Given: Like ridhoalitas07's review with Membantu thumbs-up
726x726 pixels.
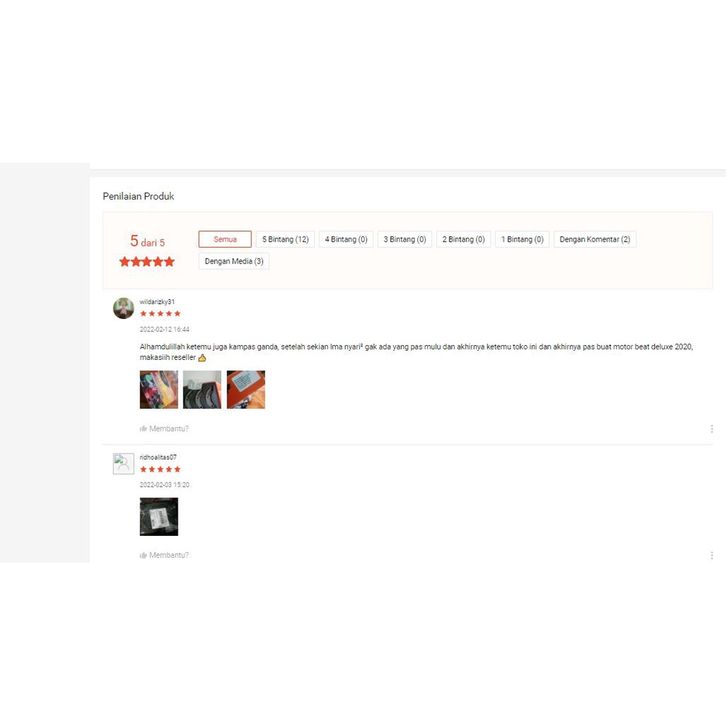Looking at the screenshot, I should click(x=164, y=555).
